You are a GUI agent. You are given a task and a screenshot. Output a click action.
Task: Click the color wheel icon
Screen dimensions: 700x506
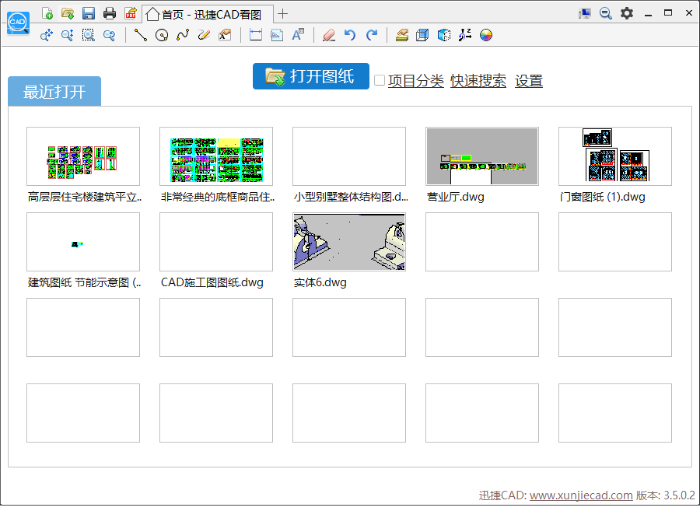(x=486, y=35)
